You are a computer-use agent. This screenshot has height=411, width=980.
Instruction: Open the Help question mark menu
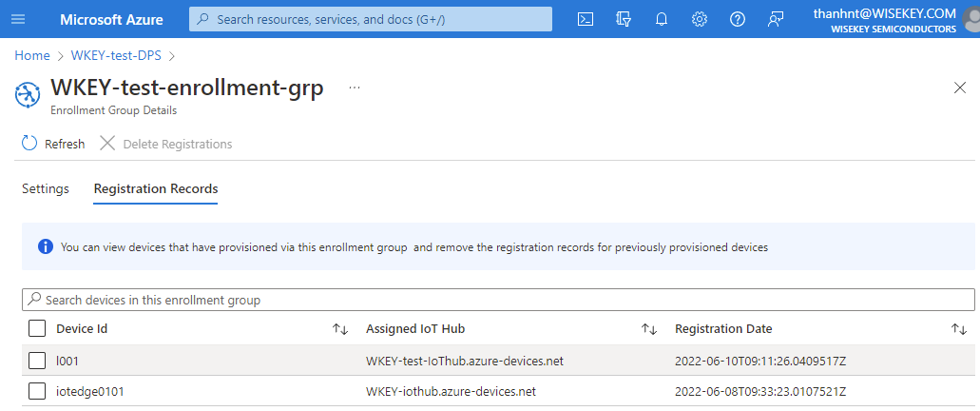tap(737, 19)
